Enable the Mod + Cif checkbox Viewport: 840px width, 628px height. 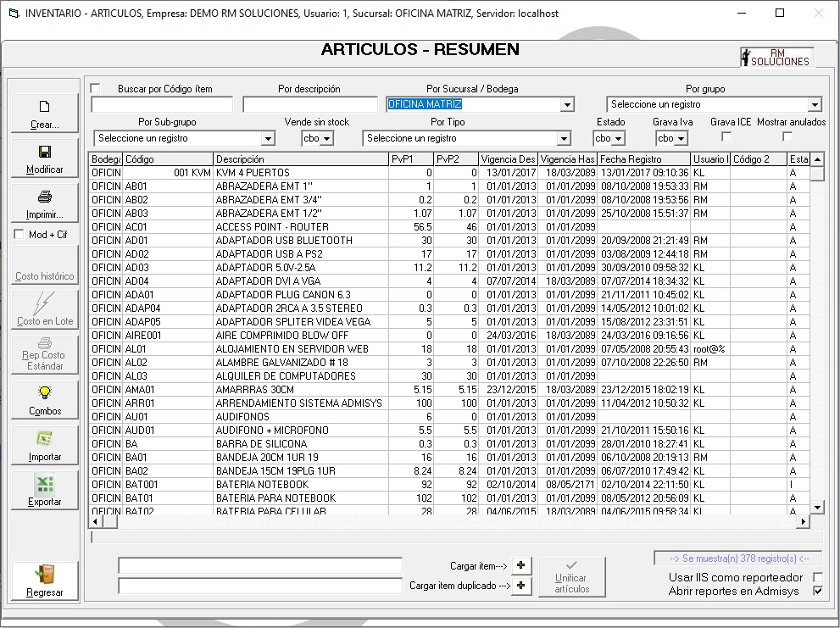tap(19, 235)
